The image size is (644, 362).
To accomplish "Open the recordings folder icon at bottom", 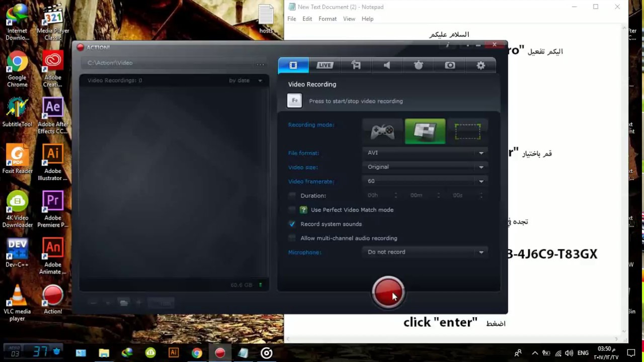I will [x=123, y=303].
